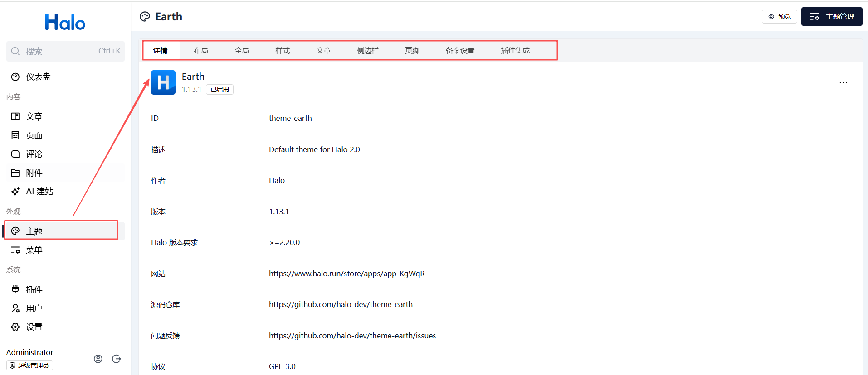Open the 样式 tab

(x=283, y=50)
